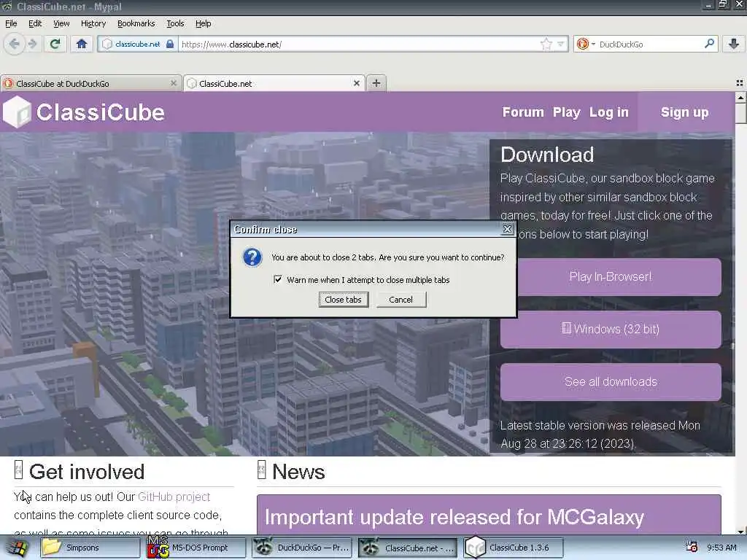This screenshot has width=747, height=560.
Task: Click the ClassiCube cube logo
Action: tap(18, 112)
